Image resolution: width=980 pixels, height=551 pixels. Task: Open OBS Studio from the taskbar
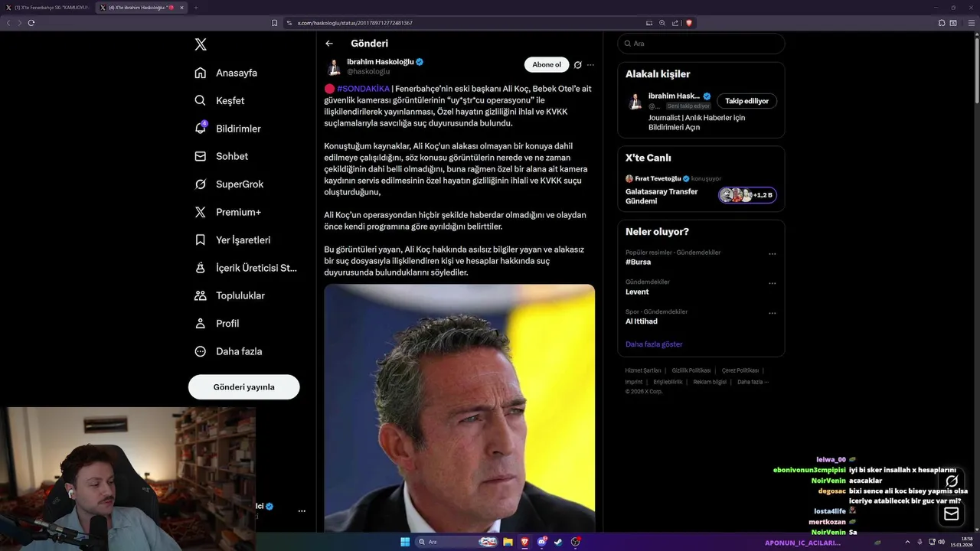(x=576, y=542)
